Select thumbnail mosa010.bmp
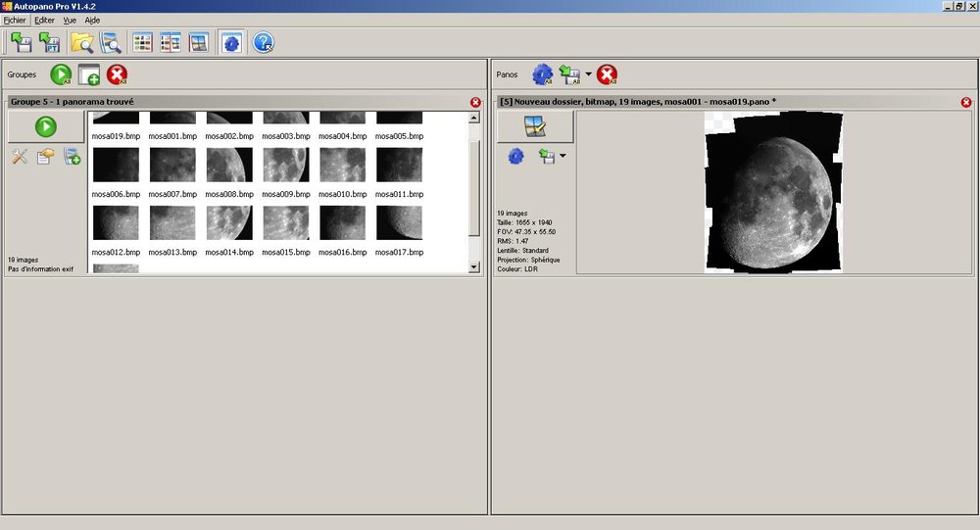The height and width of the screenshot is (530, 980). coord(342,165)
